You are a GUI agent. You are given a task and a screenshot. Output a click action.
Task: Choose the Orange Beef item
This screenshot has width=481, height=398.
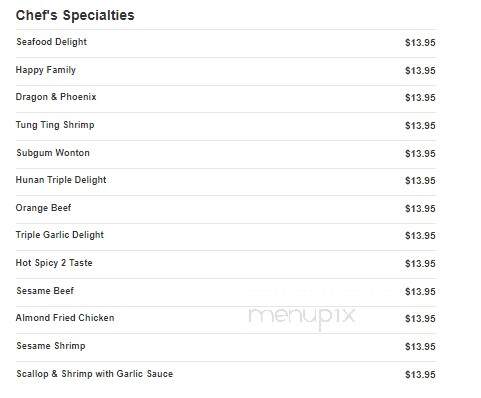point(43,208)
